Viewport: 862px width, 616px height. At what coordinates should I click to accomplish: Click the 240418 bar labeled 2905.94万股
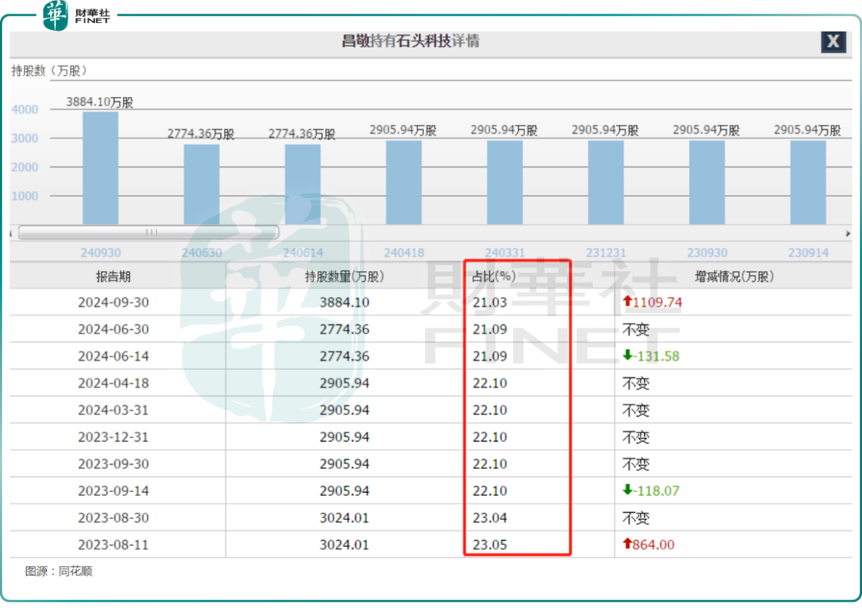(x=404, y=182)
